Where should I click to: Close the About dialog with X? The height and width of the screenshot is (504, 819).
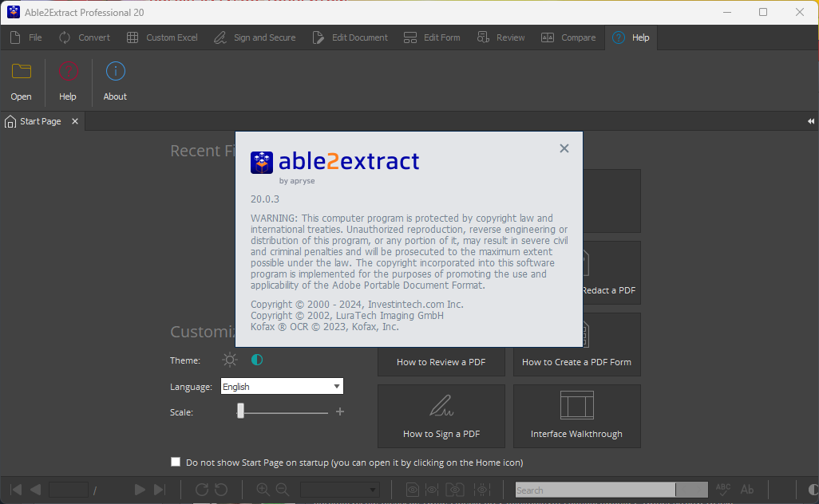tap(564, 148)
